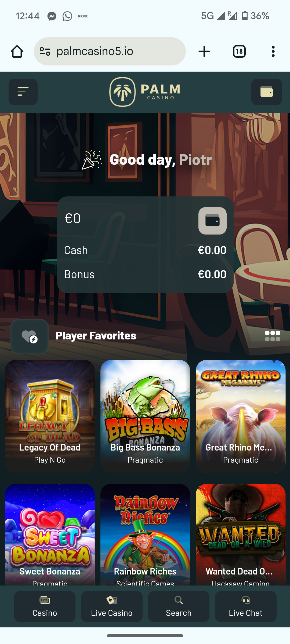Tap the wallet button in balance card
Viewport: 290px width, 644px height.
(x=212, y=221)
